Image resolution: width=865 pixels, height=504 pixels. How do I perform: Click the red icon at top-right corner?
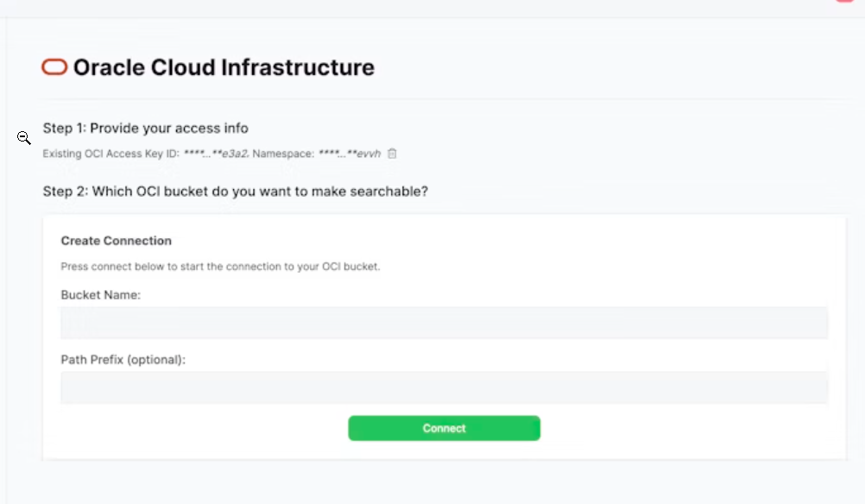click(844, 2)
